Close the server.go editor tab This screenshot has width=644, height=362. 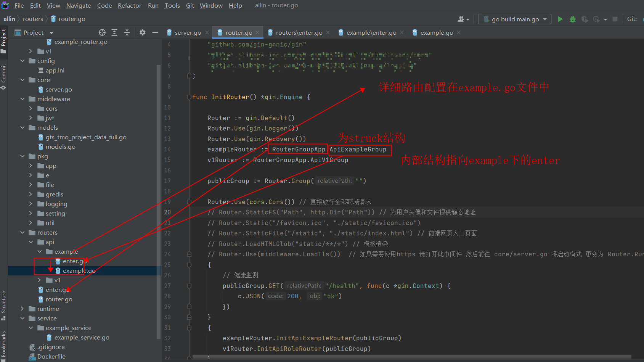(x=207, y=33)
